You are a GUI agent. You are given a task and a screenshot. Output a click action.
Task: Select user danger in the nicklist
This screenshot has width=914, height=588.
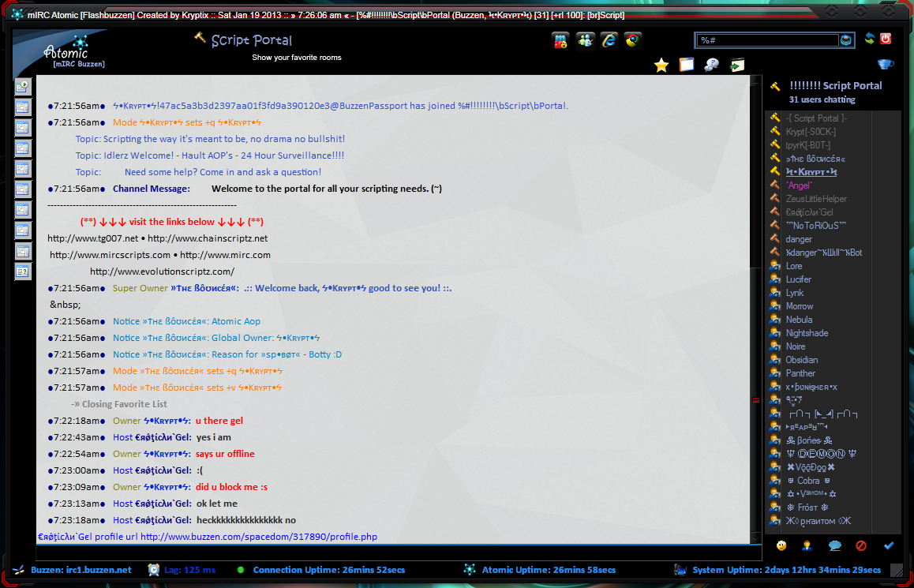[x=799, y=239]
